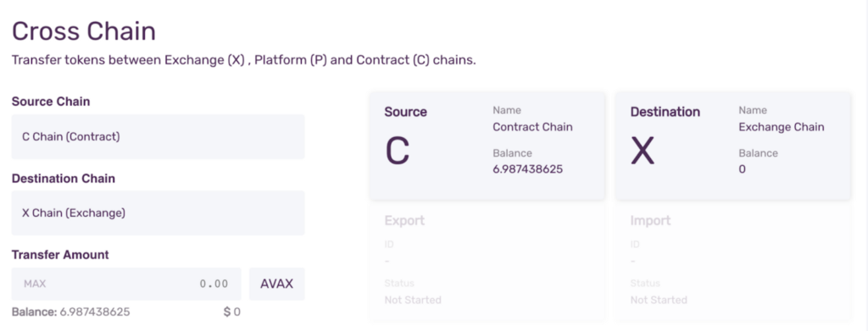Open the Source Chain dropdown
Screen dimensions: 868x331
point(158,136)
